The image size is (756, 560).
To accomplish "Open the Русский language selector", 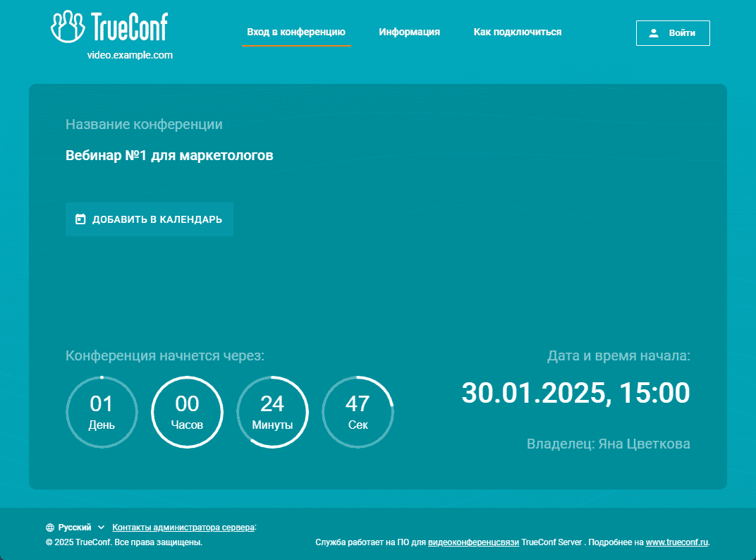I will coord(75,528).
